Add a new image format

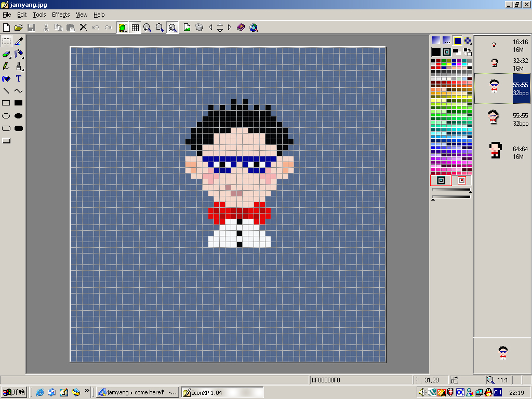(187, 28)
